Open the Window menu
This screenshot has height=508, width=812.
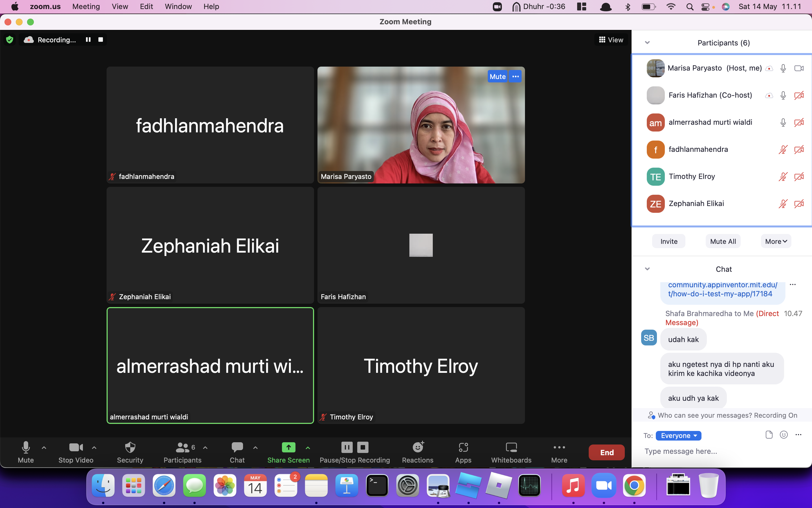click(x=178, y=6)
